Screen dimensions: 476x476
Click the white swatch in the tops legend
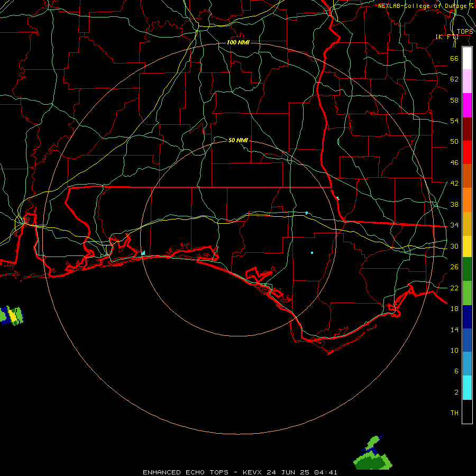(x=467, y=58)
